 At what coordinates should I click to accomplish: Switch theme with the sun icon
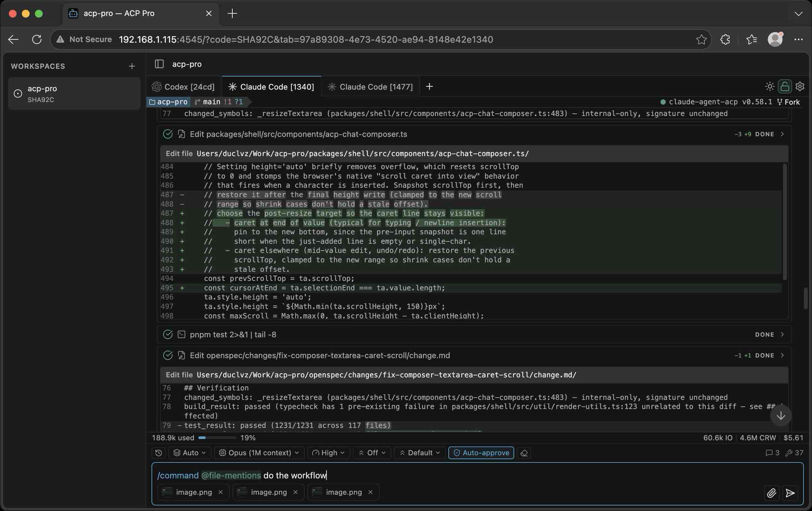coord(770,87)
